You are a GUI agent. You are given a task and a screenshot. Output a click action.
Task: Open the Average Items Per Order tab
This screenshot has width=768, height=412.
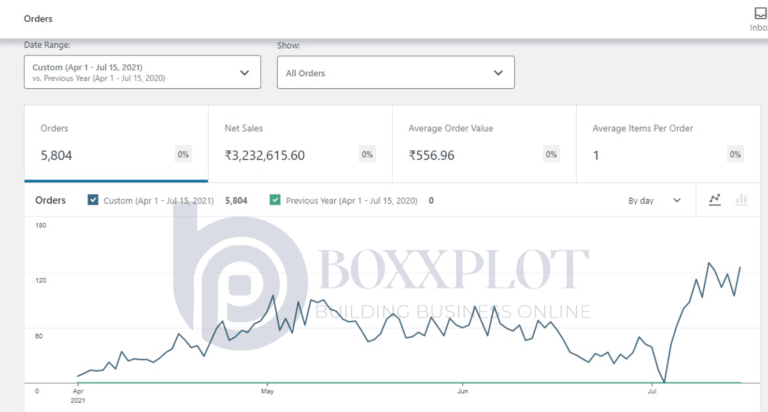coord(669,143)
